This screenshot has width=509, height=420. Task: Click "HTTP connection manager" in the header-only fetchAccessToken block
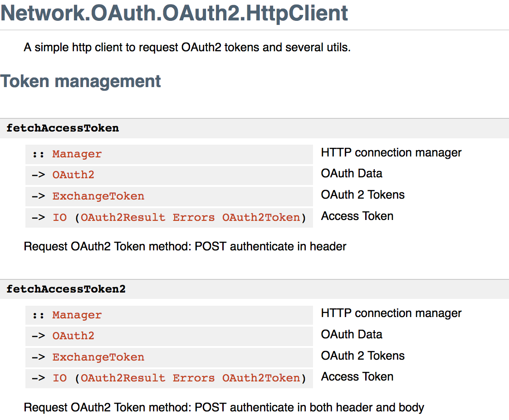tap(391, 152)
